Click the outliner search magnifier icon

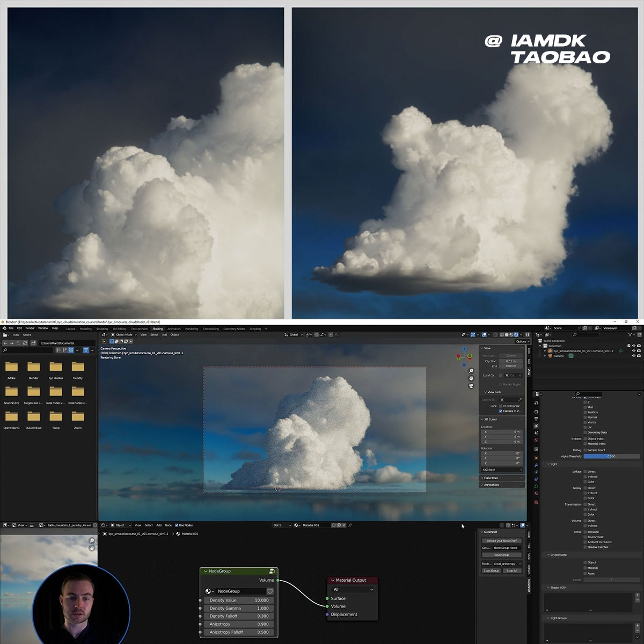coord(575,334)
